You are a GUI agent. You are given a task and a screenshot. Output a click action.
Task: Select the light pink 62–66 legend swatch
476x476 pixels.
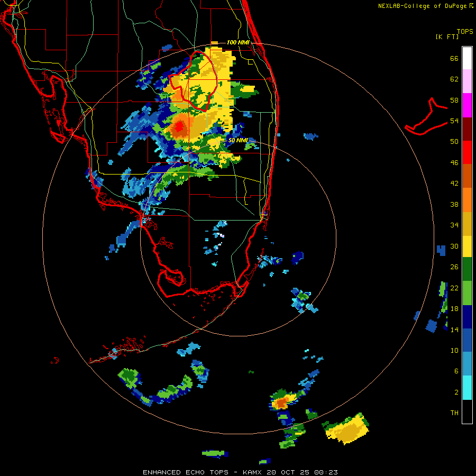467,81
